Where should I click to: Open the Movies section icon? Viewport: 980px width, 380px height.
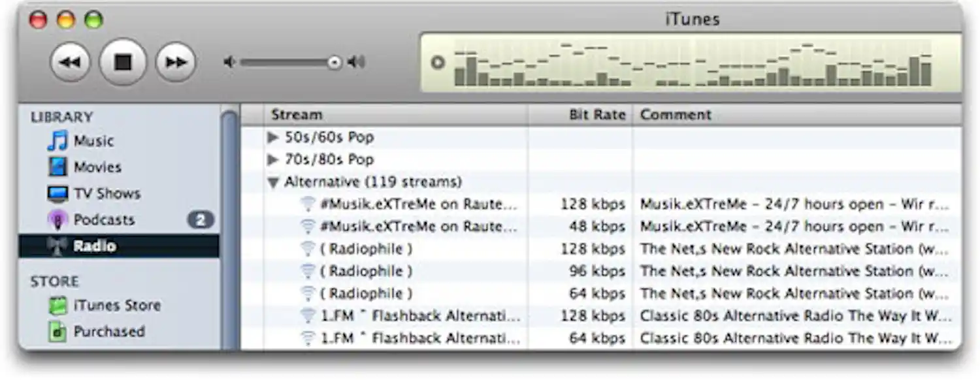pos(57,167)
